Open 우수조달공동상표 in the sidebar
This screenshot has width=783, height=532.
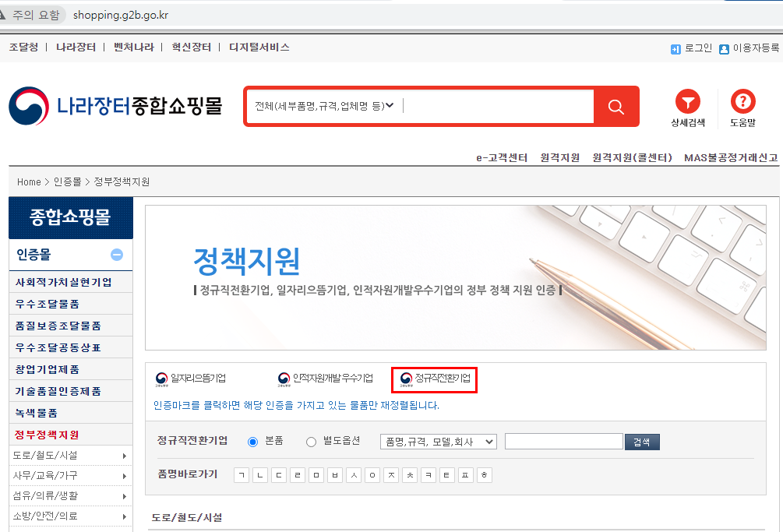pyautogui.click(x=70, y=347)
